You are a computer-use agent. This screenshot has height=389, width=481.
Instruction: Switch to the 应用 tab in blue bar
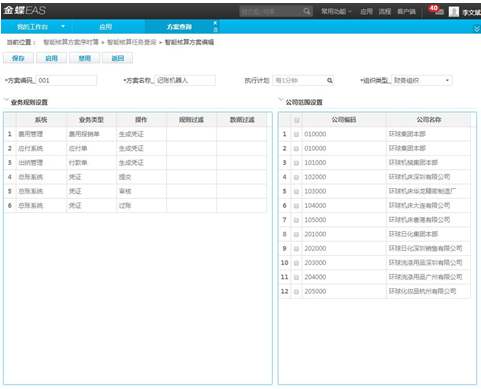pyautogui.click(x=105, y=27)
